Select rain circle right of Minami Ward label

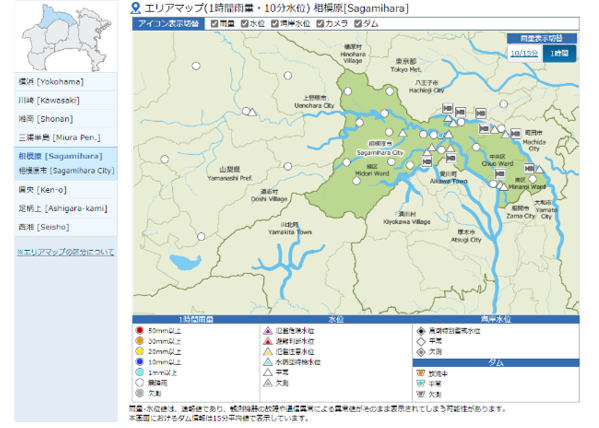click(533, 179)
